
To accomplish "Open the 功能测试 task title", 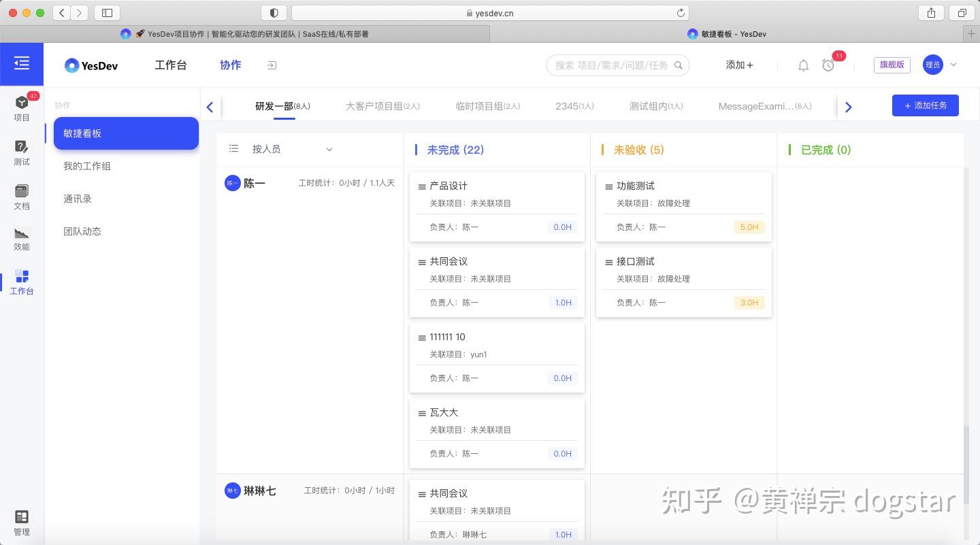I will coord(636,186).
